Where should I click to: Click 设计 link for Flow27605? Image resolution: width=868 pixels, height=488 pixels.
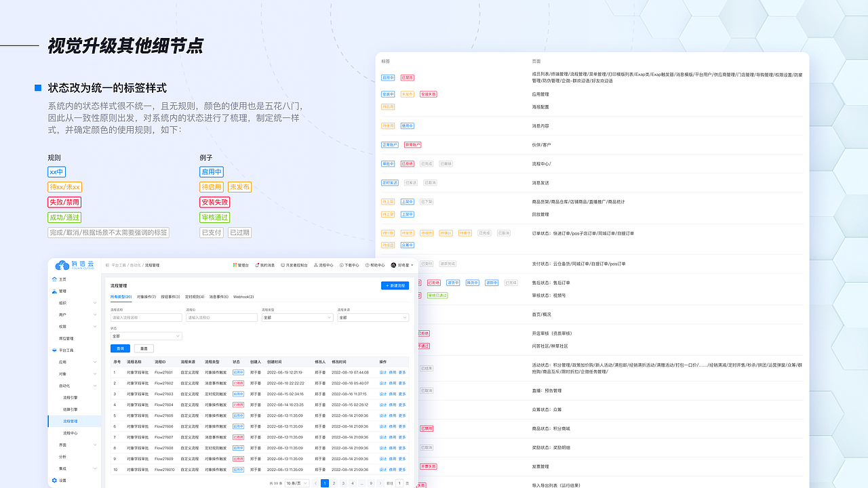tap(382, 415)
